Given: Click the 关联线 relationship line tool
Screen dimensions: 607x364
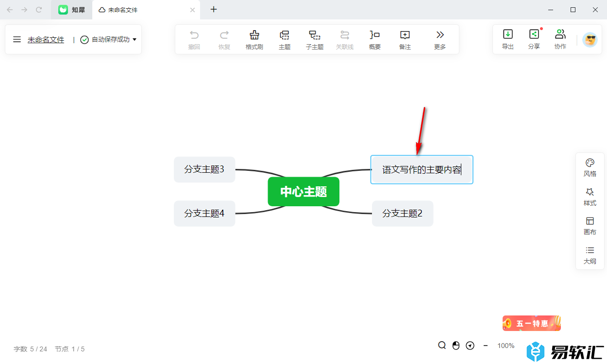Looking at the screenshot, I should pos(345,40).
